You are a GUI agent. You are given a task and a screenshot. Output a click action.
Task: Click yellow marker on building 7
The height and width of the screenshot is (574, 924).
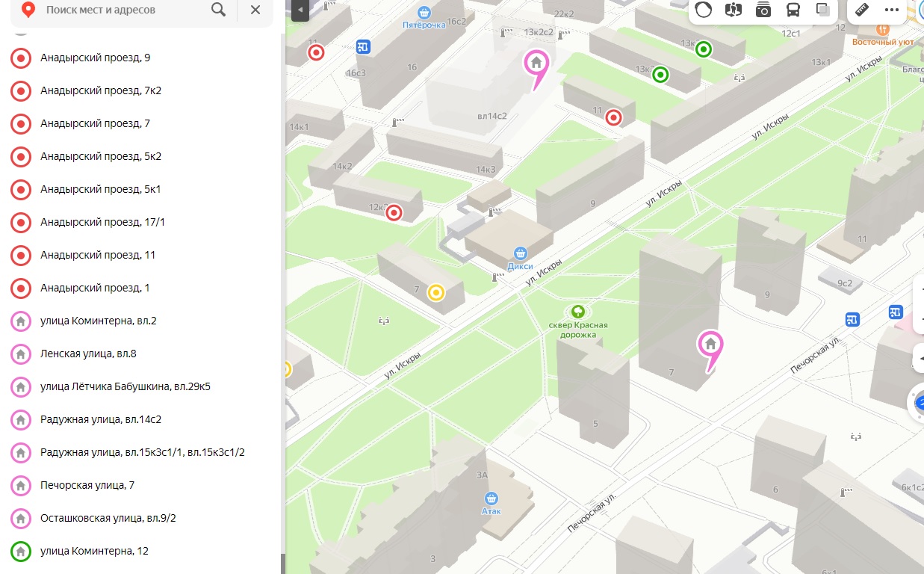436,292
